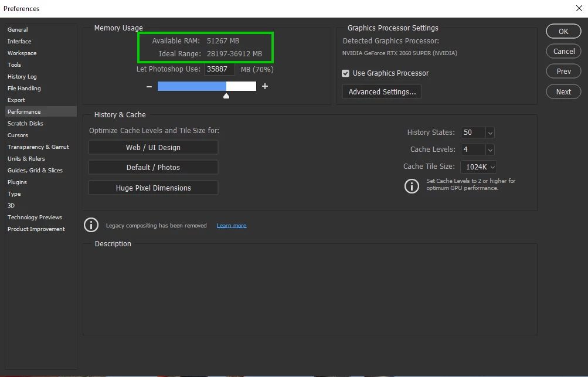Open the Cache Tile Size dropdown
The image size is (588, 377).
(479, 167)
